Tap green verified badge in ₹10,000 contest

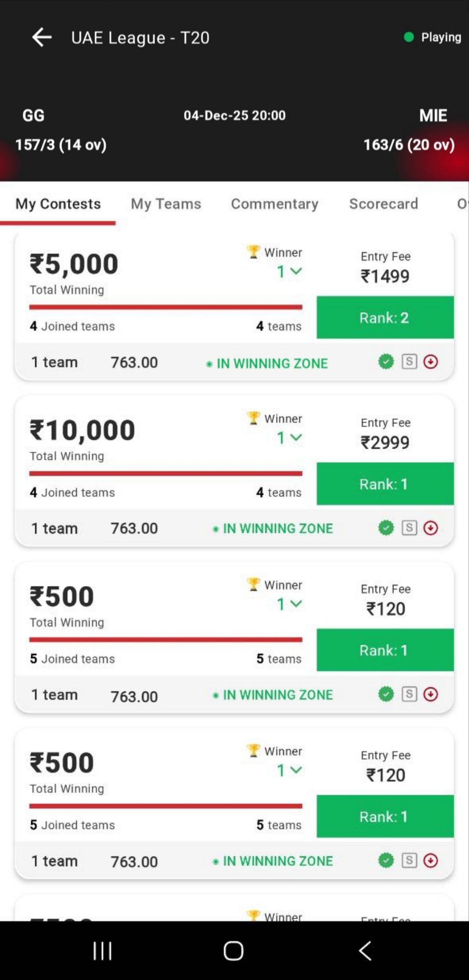386,528
